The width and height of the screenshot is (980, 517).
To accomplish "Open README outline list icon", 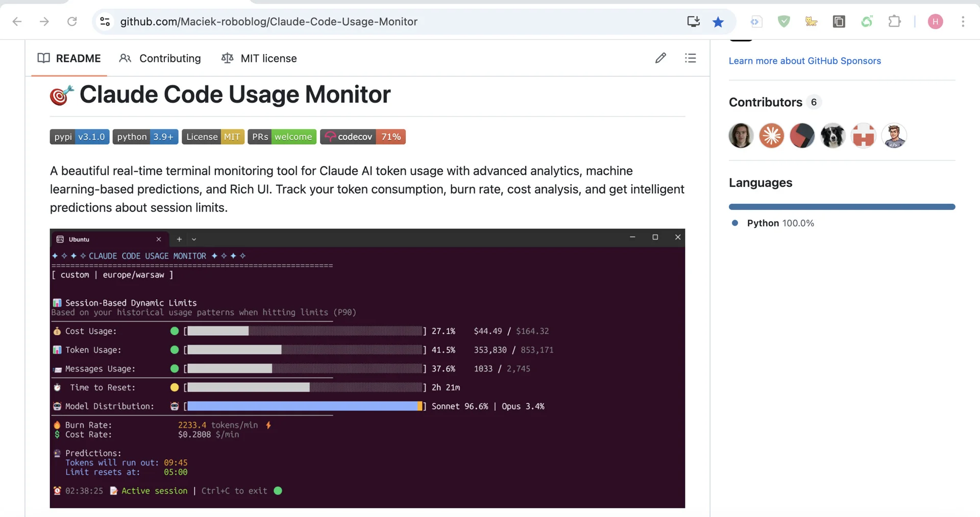I will point(690,58).
